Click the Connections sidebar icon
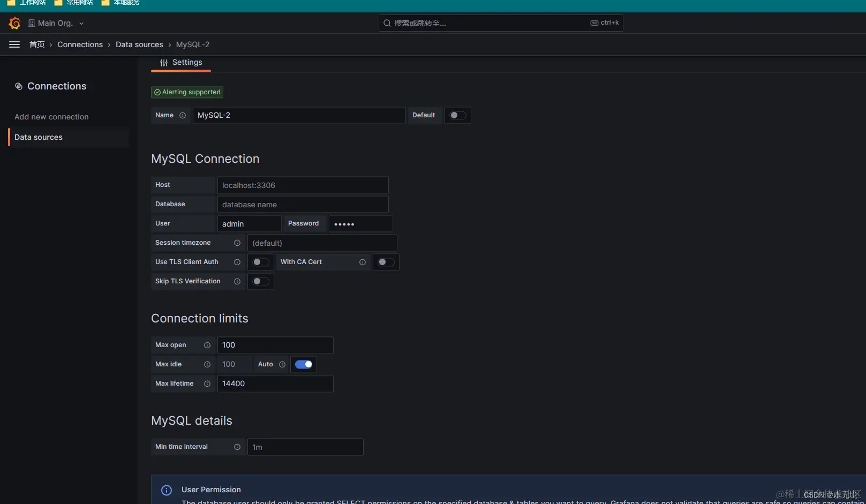 pos(19,86)
